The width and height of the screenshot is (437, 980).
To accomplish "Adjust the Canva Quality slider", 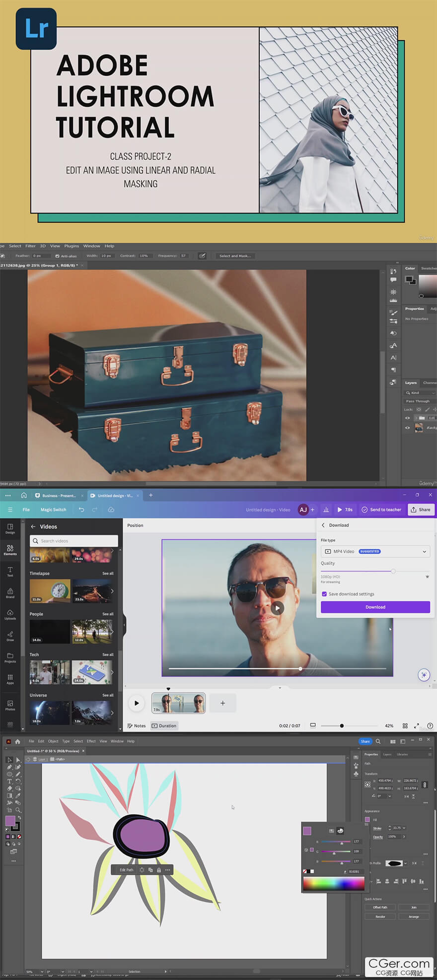I will (x=393, y=571).
